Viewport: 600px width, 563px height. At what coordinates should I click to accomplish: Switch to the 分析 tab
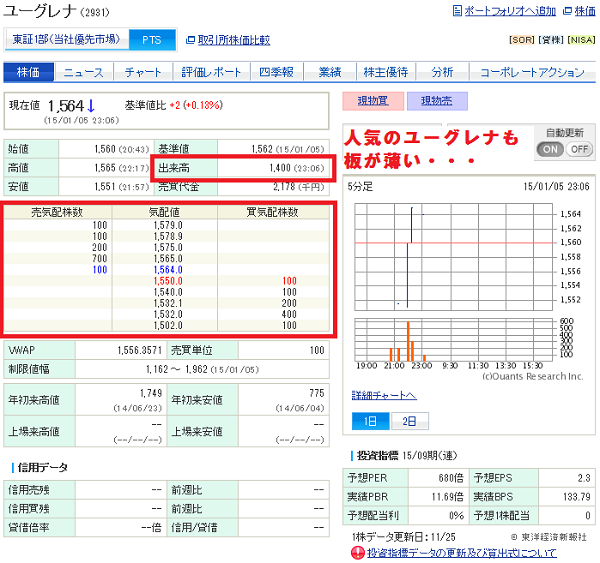(x=442, y=72)
